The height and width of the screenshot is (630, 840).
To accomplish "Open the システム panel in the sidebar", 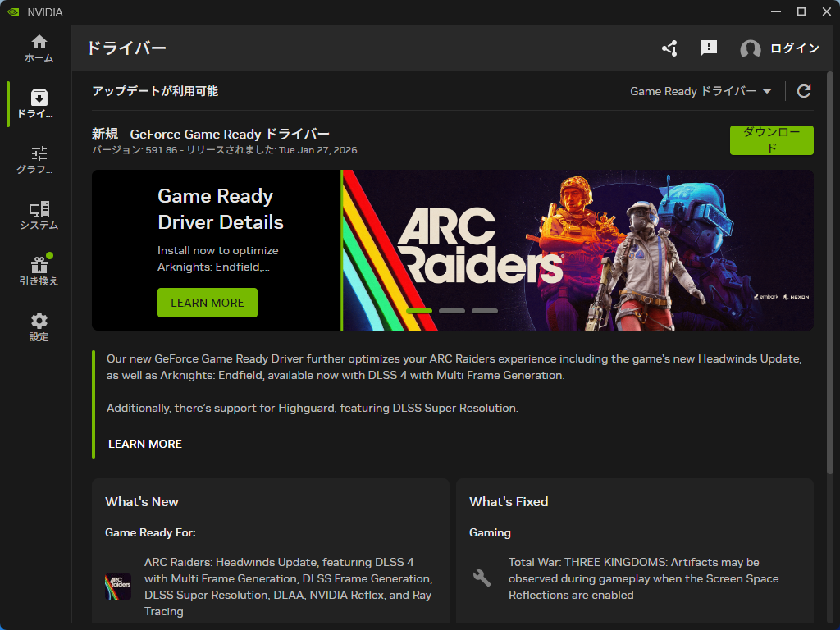I will (x=38, y=213).
